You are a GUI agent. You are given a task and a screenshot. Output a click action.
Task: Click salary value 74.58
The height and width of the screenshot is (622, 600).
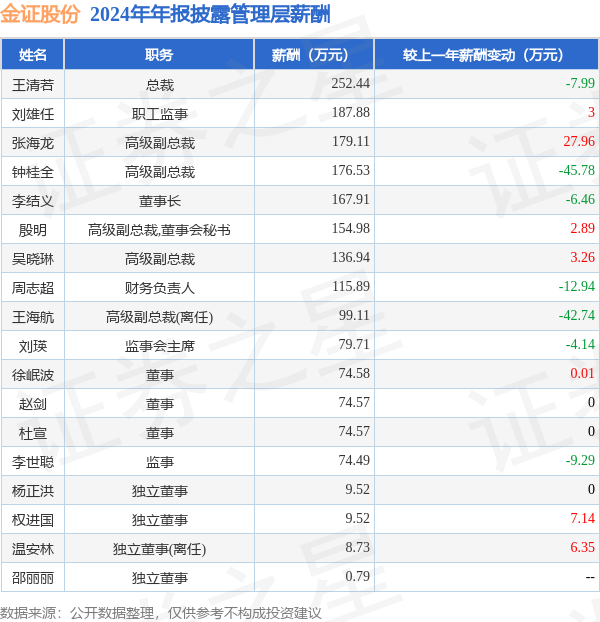point(354,373)
